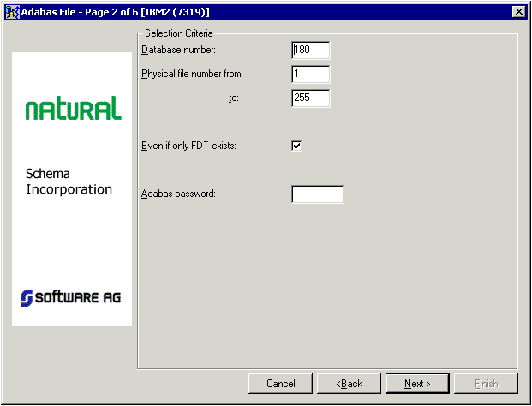Click the greyed-out Finish button
The height and width of the screenshot is (406, 532).
tap(486, 384)
